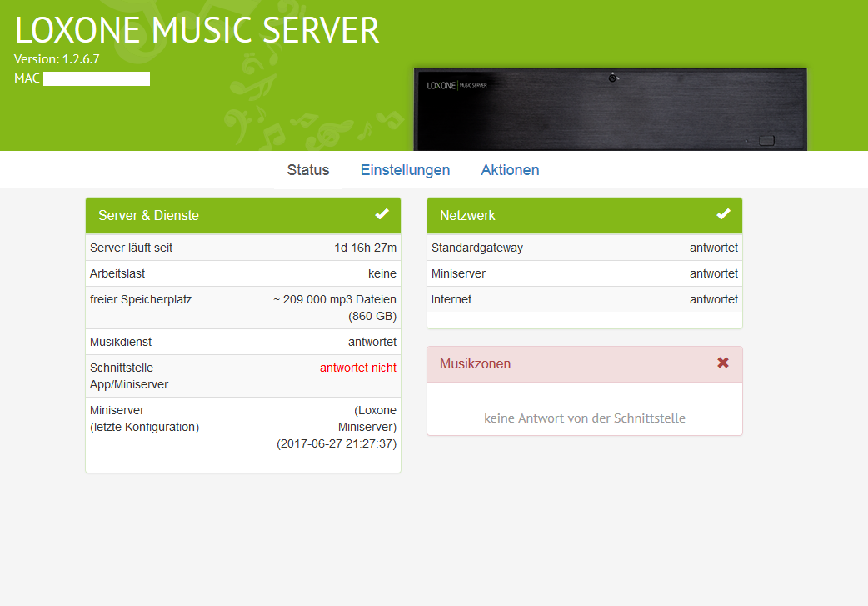The width and height of the screenshot is (868, 606).
Task: Click the Loxone Music Server device image
Action: click(x=610, y=109)
